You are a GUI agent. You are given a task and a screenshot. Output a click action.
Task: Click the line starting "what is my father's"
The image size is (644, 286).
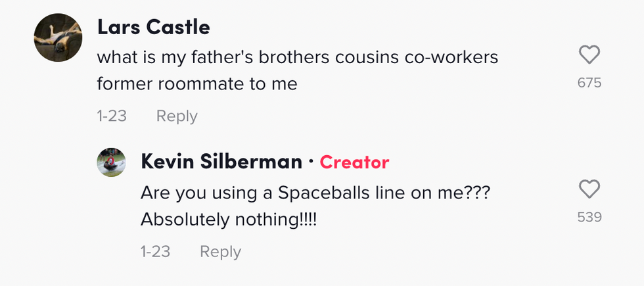click(297, 57)
